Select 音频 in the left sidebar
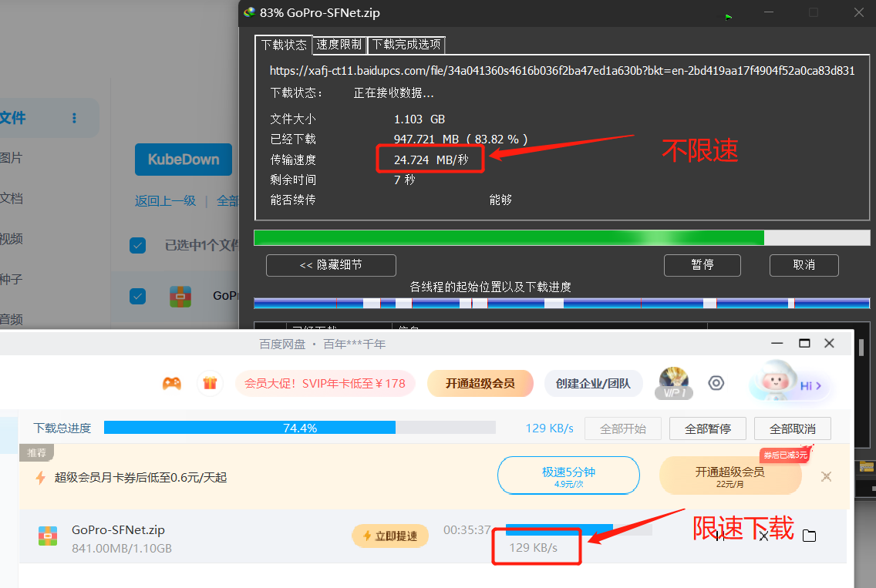876x588 pixels. pos(11,319)
